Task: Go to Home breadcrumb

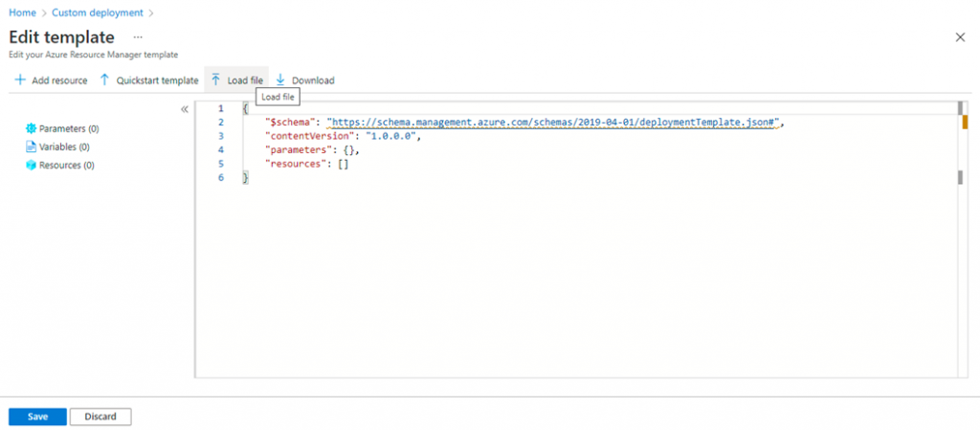Action: click(x=22, y=12)
